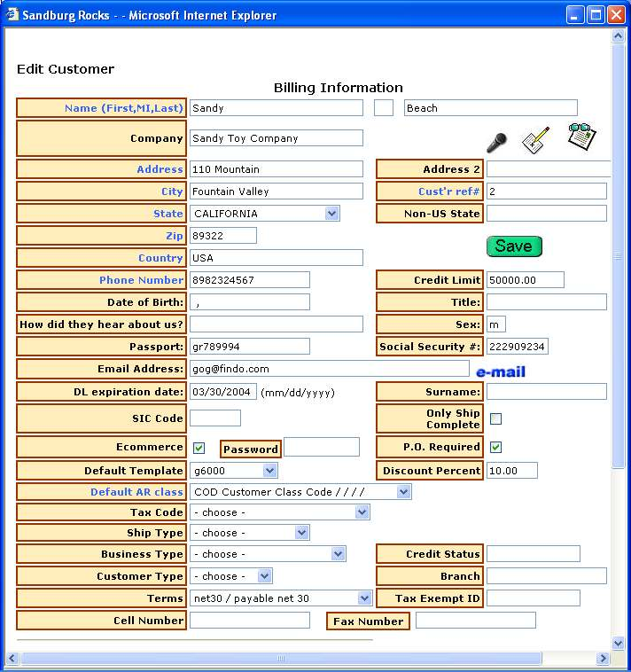
Task: Enable the Only Ship Complete checkbox
Action: point(496,418)
